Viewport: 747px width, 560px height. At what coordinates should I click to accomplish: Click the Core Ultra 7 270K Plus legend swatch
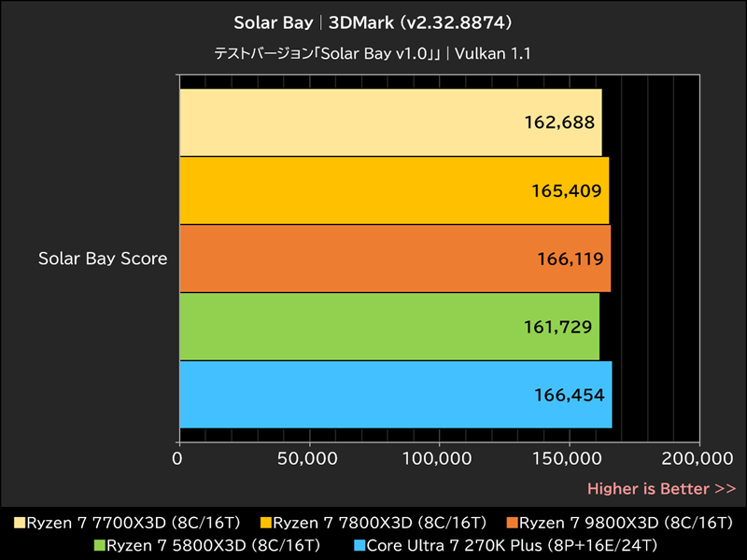[x=360, y=545]
